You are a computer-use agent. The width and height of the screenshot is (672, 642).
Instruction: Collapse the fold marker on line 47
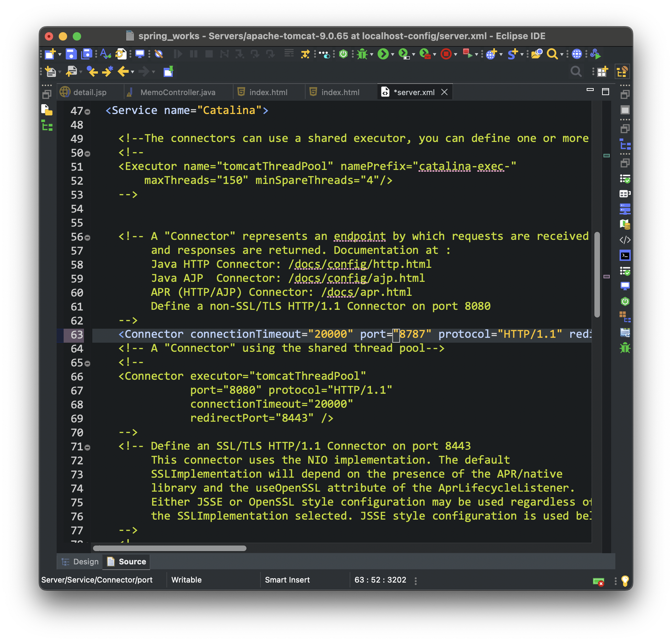pos(87,112)
